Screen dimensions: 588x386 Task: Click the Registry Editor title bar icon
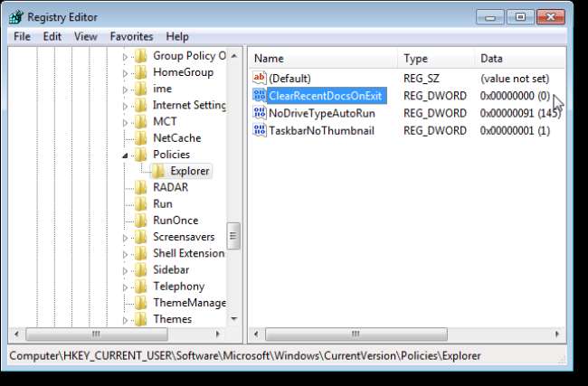pyautogui.click(x=16, y=17)
